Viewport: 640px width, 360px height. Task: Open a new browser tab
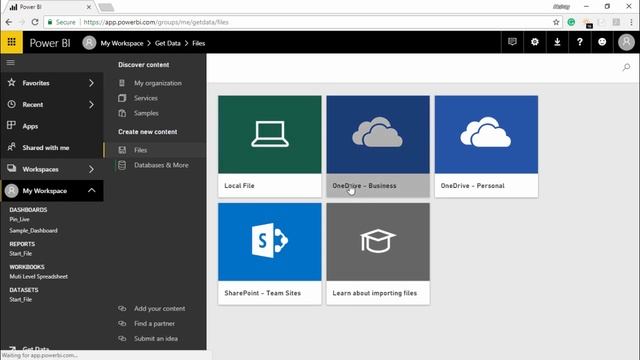coord(106,7)
